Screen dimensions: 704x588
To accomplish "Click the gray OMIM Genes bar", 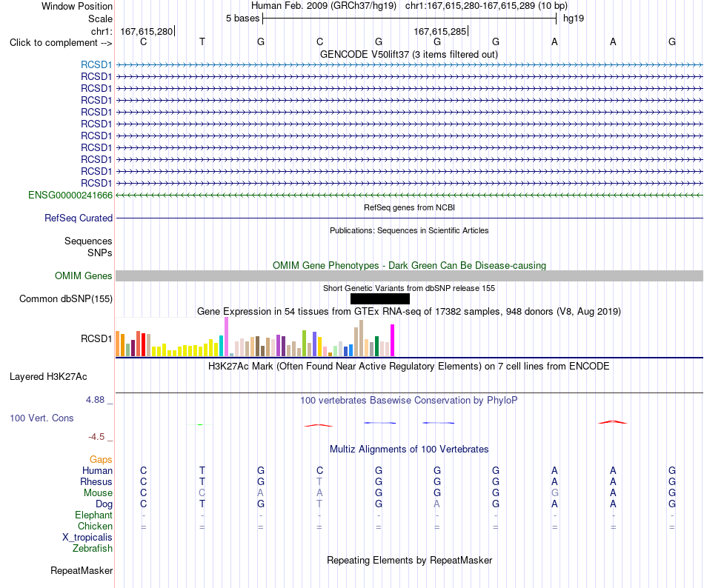I will pyautogui.click(x=409, y=275).
